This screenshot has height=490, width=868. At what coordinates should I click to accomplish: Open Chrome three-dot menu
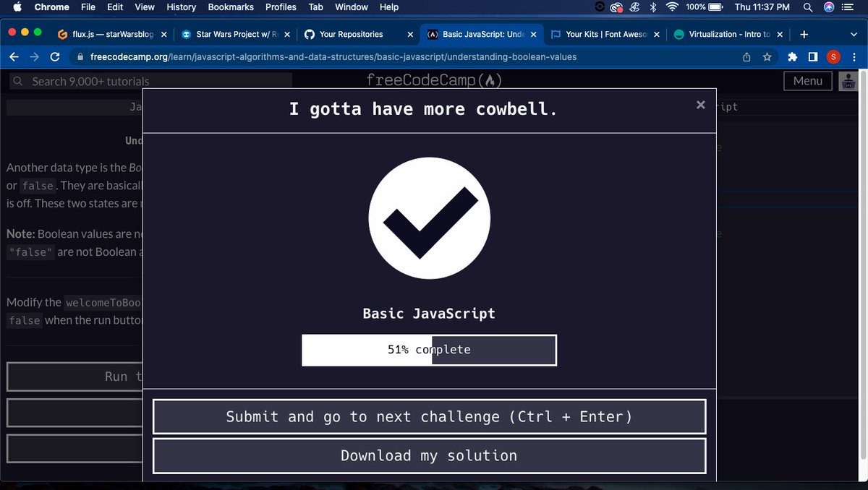pyautogui.click(x=854, y=56)
